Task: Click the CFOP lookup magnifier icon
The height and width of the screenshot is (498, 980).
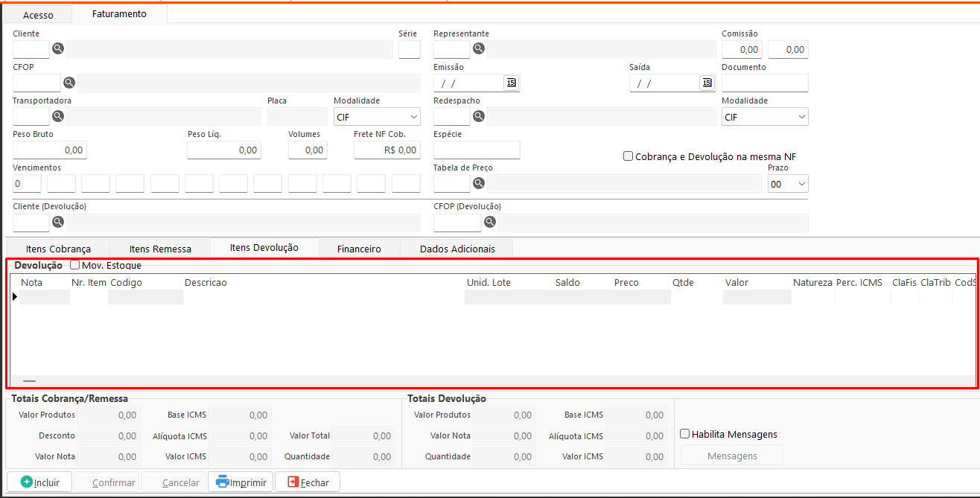Action: [69, 83]
